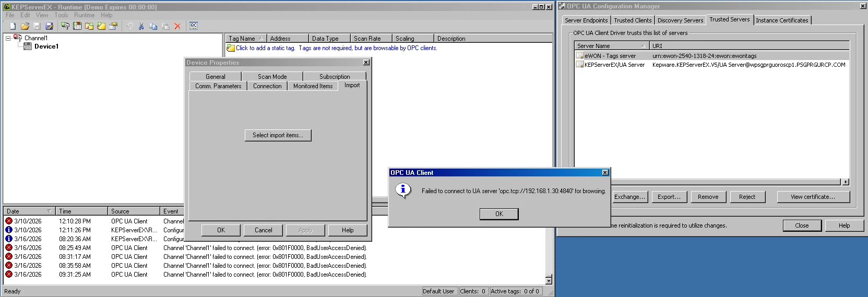868x297 pixels.
Task: Click OK in Device Properties
Action: click(x=221, y=230)
